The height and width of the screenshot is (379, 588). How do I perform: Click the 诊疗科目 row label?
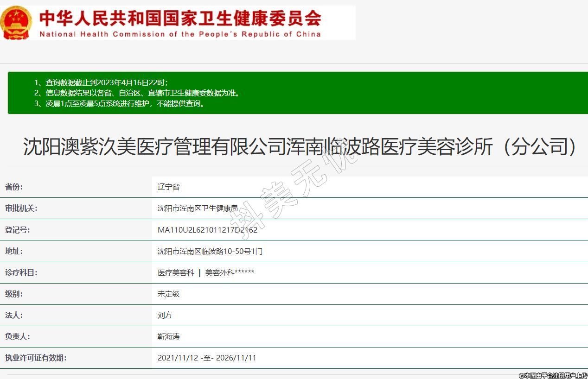coord(21,272)
